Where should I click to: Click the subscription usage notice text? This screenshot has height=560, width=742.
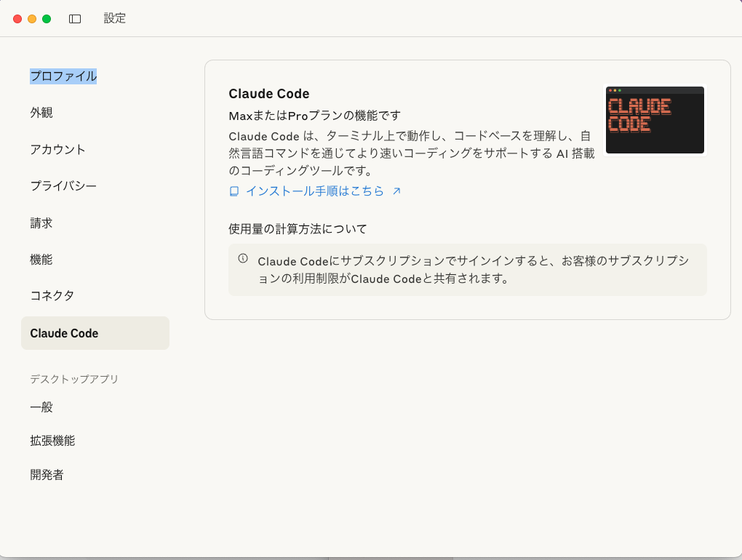474,270
